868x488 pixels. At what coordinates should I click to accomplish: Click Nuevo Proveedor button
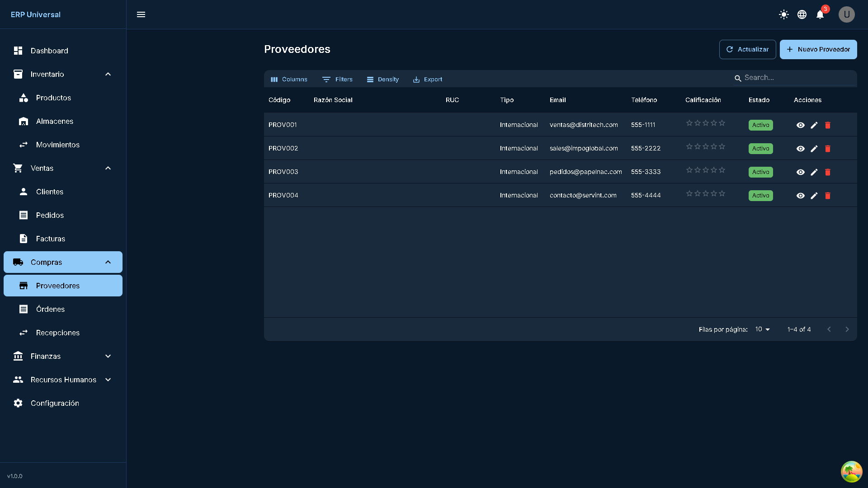(x=818, y=49)
